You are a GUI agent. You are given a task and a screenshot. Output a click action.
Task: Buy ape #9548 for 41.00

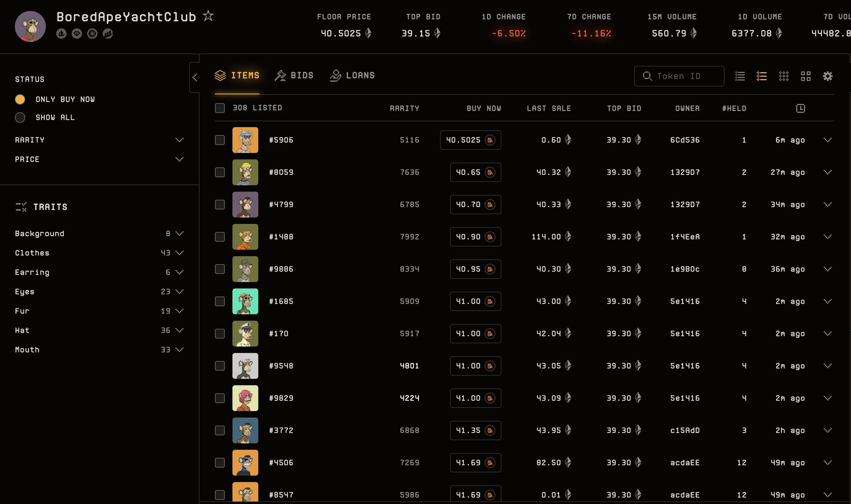pyautogui.click(x=475, y=366)
